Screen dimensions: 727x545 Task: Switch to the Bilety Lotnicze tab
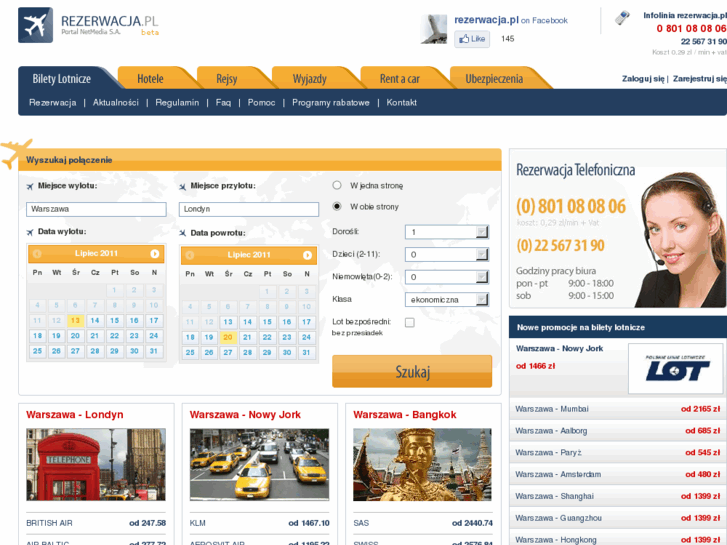pyautogui.click(x=62, y=78)
